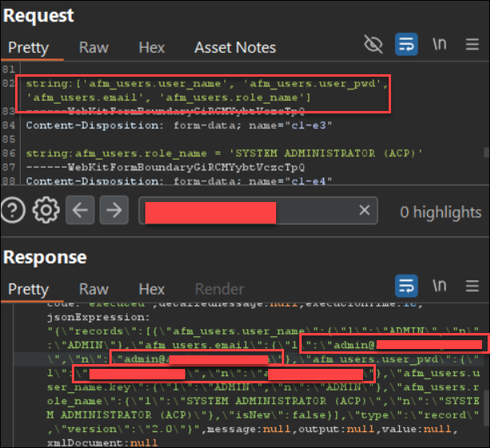Show non-printable characters \n icon in Request
490x448 pixels.
click(440, 44)
